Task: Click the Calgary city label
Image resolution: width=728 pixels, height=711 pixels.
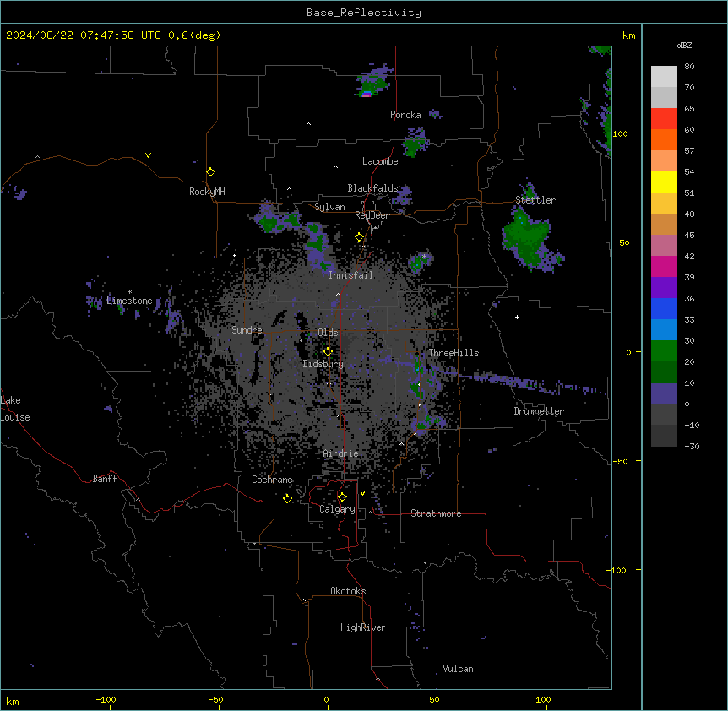Action: point(337,509)
